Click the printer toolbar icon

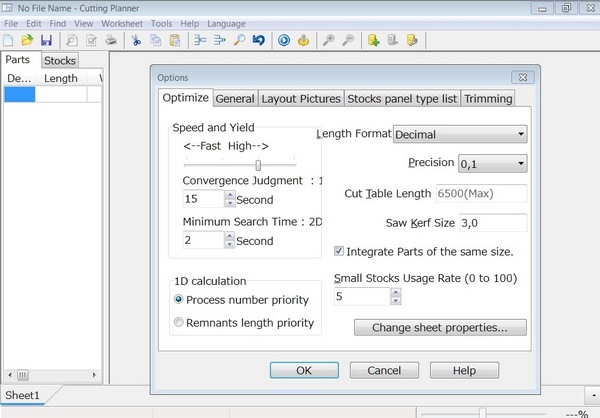click(111, 40)
